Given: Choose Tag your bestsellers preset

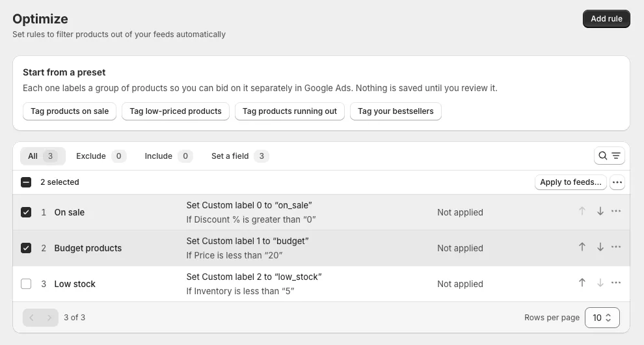Looking at the screenshot, I should click(x=396, y=111).
